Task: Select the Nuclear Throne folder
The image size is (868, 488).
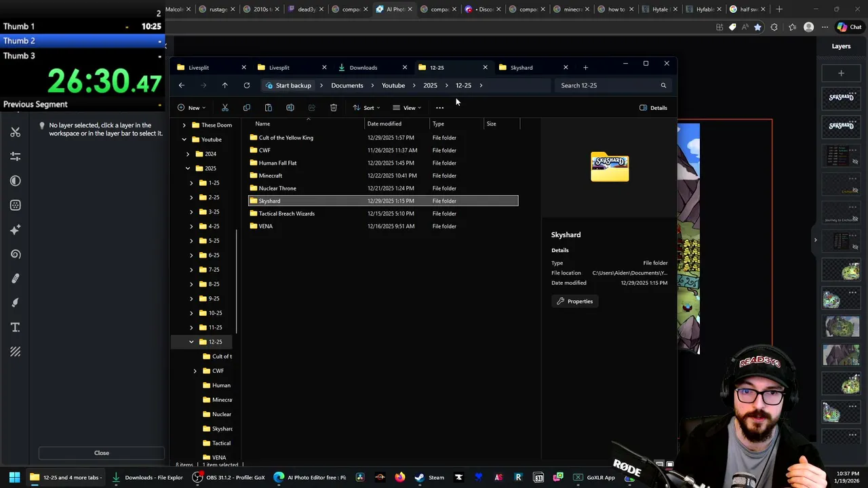Action: click(383, 188)
